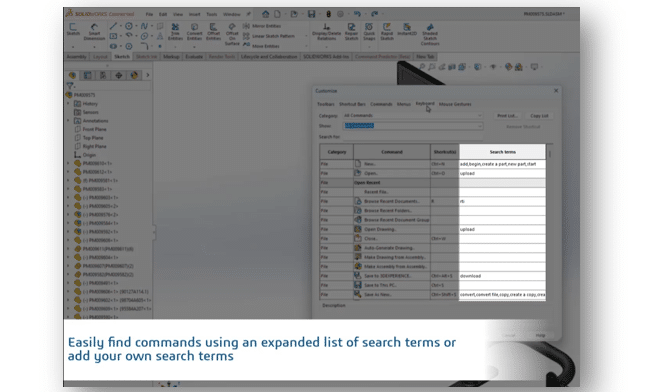The height and width of the screenshot is (392, 646).
Task: Expand component PM009610<1> in the tree
Action: coord(68,163)
